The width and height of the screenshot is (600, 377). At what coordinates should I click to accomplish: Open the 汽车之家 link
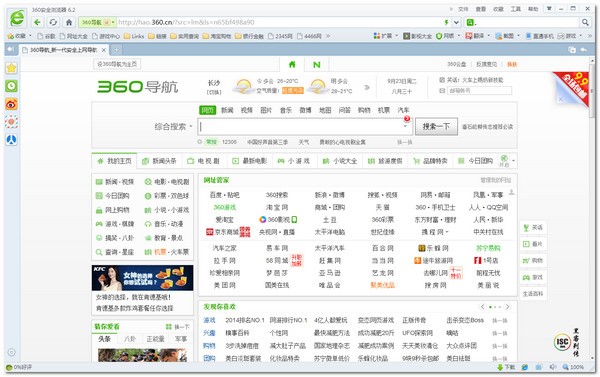(225, 248)
